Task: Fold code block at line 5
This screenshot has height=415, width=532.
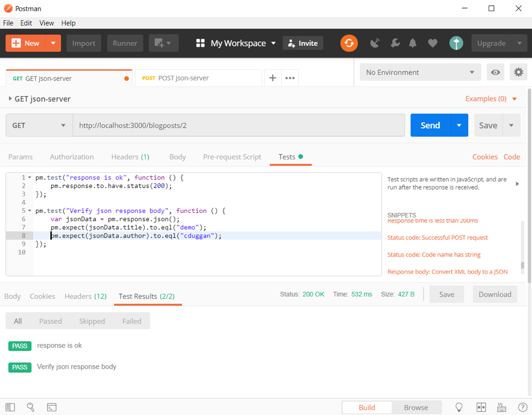Action: point(29,211)
